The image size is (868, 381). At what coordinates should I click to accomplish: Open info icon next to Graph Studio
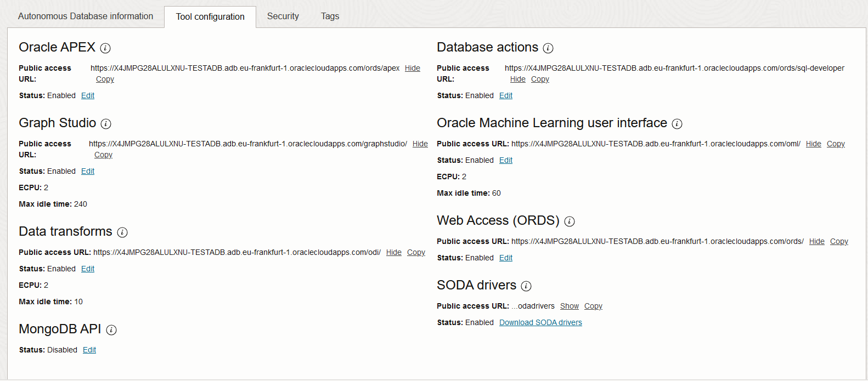tap(106, 124)
